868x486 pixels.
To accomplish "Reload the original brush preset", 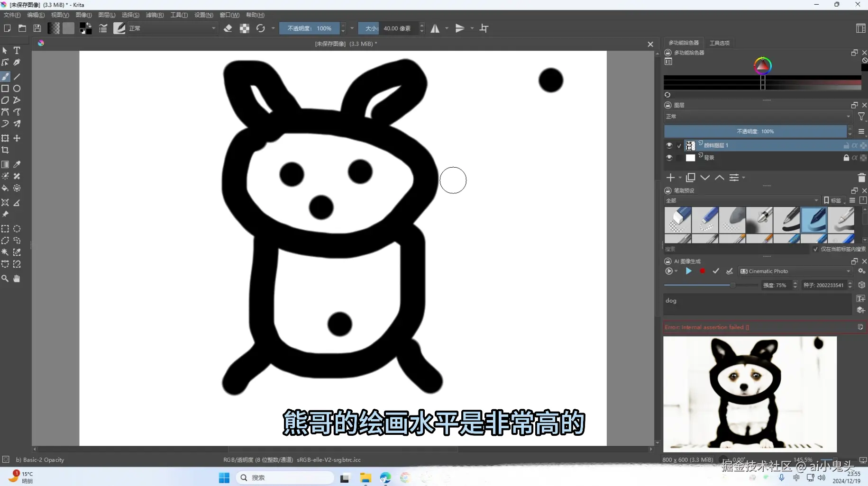I will 261,28.
